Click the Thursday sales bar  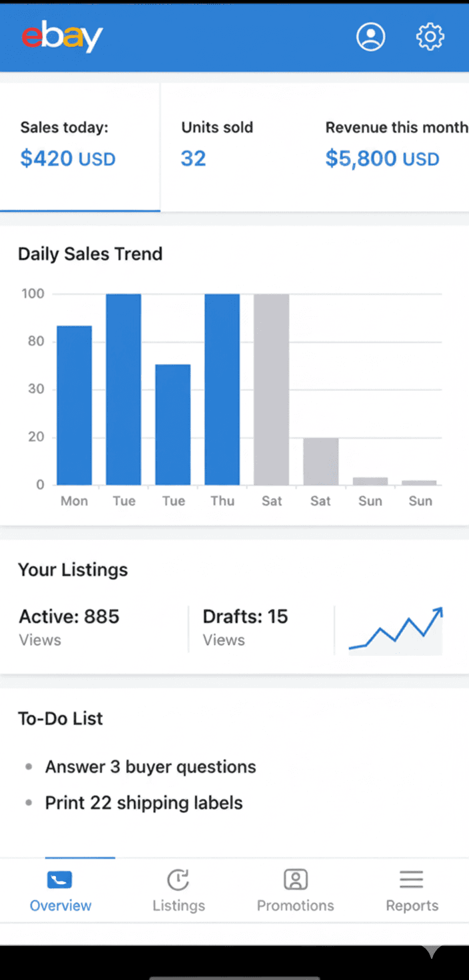[x=222, y=389]
